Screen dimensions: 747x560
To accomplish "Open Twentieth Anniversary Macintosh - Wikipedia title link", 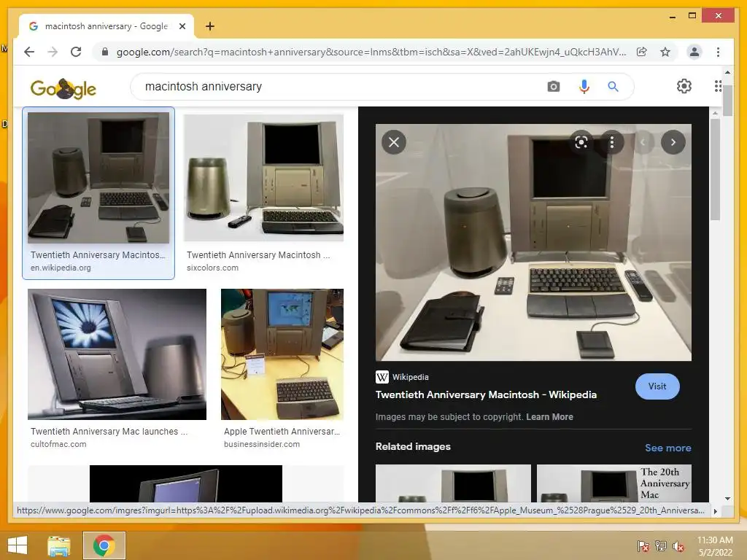I will (x=486, y=394).
